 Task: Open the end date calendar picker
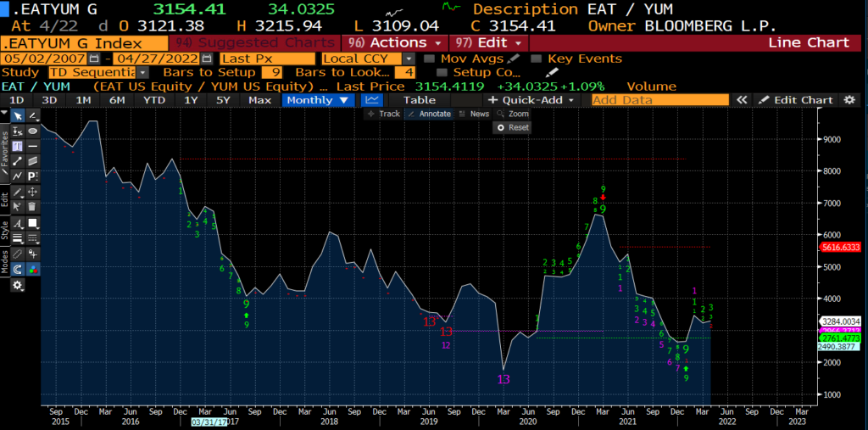207,59
